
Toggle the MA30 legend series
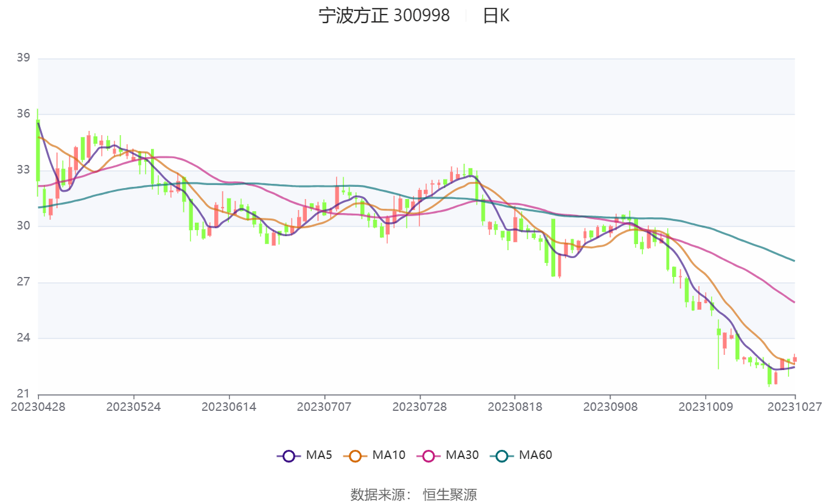(447, 455)
